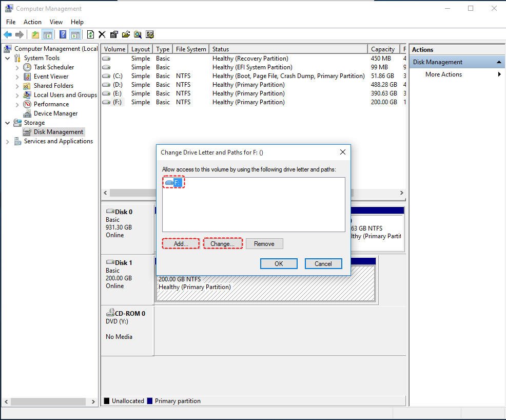Sort by the Status column header
Viewport: 506px width, 420px height.
point(288,49)
